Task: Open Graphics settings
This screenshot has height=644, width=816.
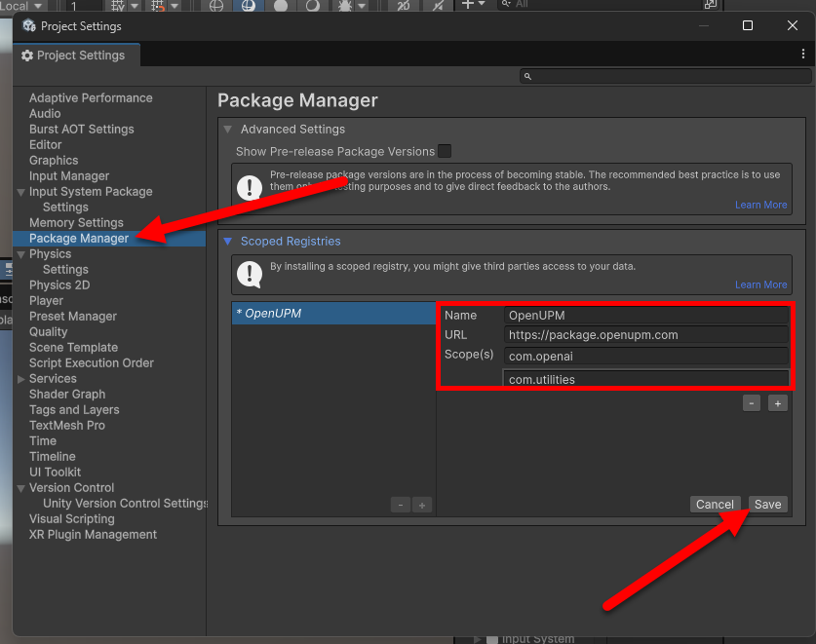Action: (54, 160)
